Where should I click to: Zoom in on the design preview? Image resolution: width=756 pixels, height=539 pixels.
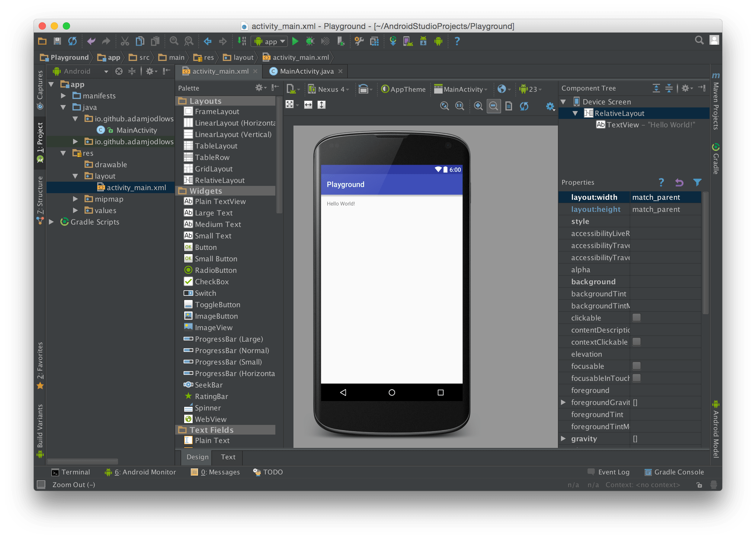[x=478, y=106]
